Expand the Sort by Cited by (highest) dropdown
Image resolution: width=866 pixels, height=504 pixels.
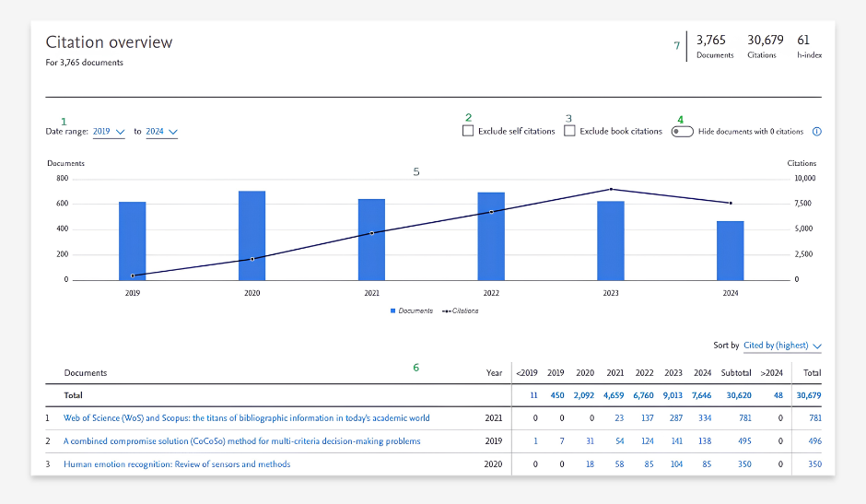[782, 346]
